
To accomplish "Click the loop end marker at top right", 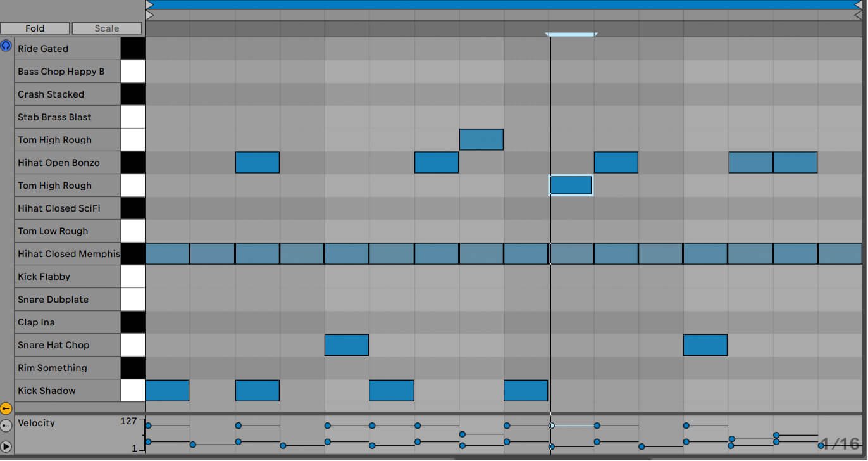I will (x=859, y=4).
